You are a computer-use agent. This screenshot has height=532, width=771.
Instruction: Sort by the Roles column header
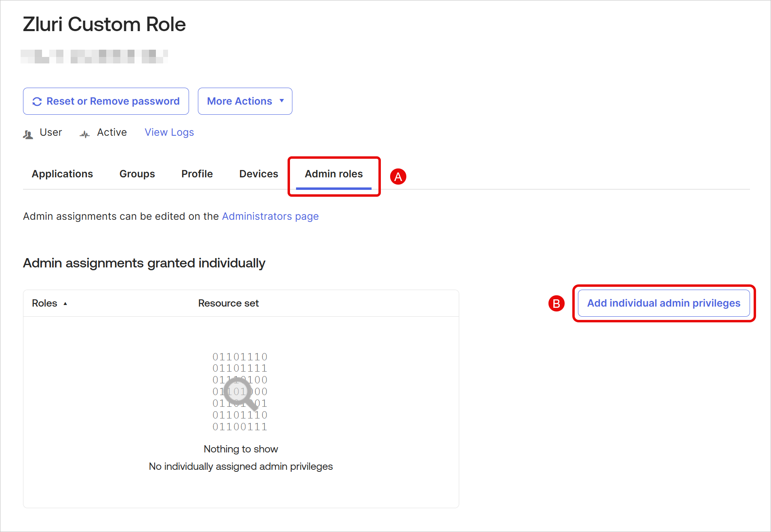pyautogui.click(x=45, y=303)
